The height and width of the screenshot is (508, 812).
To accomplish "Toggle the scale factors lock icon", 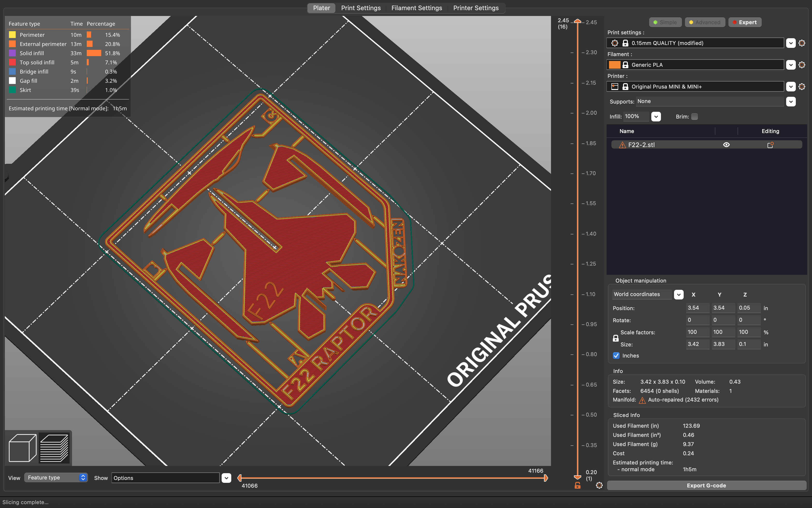I will (616, 338).
